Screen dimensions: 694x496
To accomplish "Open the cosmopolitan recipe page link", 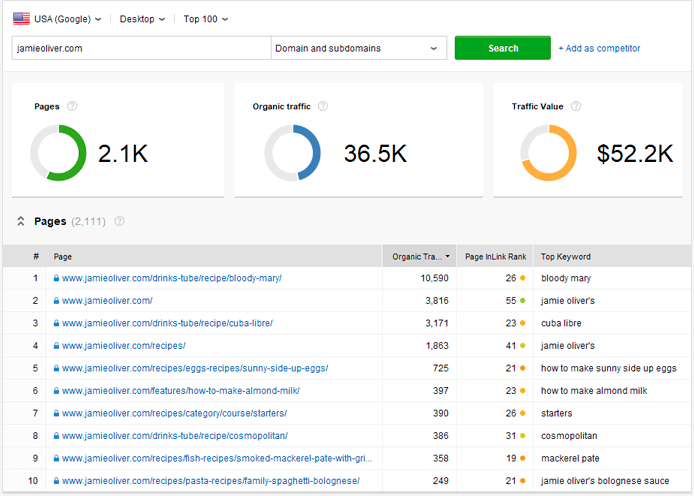I will (x=175, y=436).
